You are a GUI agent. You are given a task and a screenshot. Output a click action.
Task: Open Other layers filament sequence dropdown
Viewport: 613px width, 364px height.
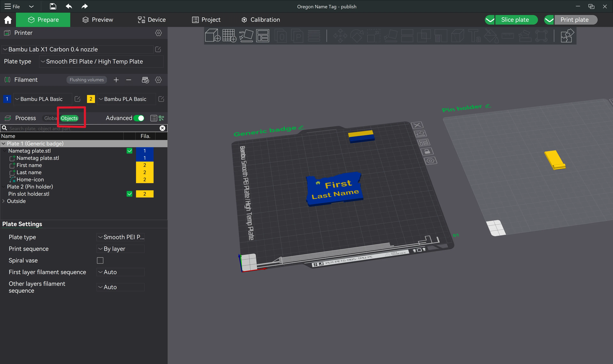[120, 287]
